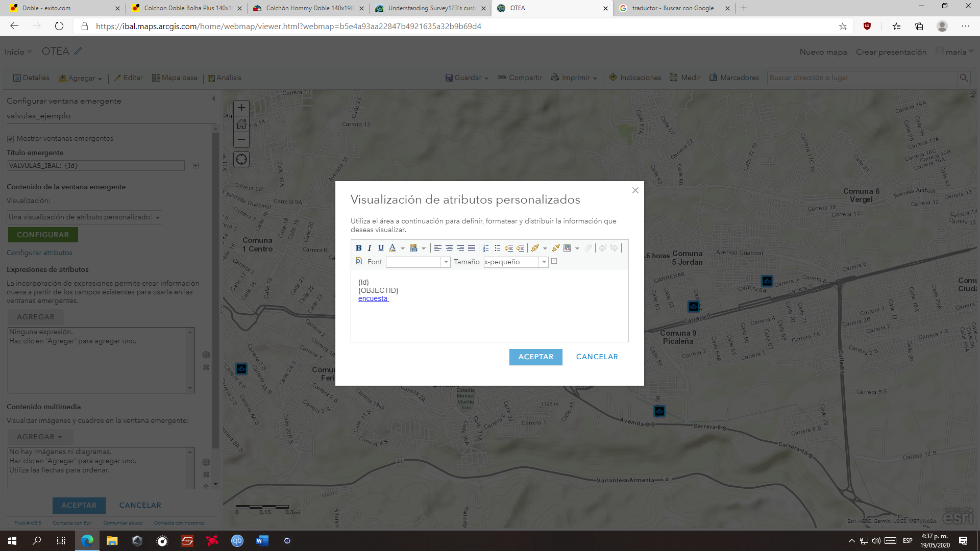This screenshot has height=551, width=980.
Task: Open AGREGAR dropdown under Contenido multimedia
Action: [x=40, y=437]
